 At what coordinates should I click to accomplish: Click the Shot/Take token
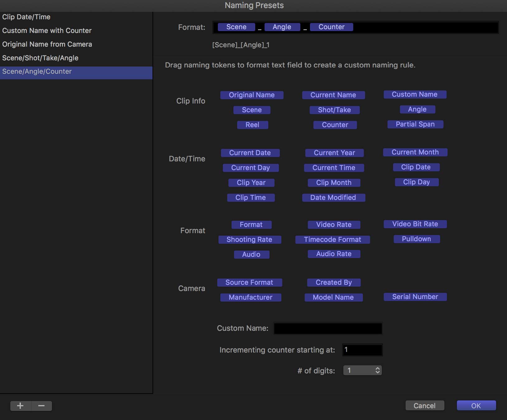coord(335,110)
